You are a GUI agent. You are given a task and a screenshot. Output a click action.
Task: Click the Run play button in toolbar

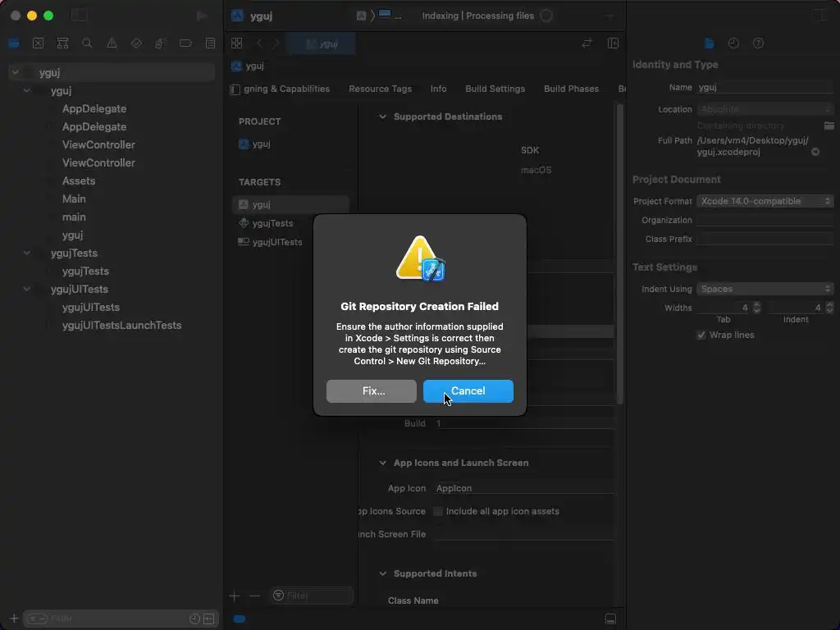[x=202, y=16]
